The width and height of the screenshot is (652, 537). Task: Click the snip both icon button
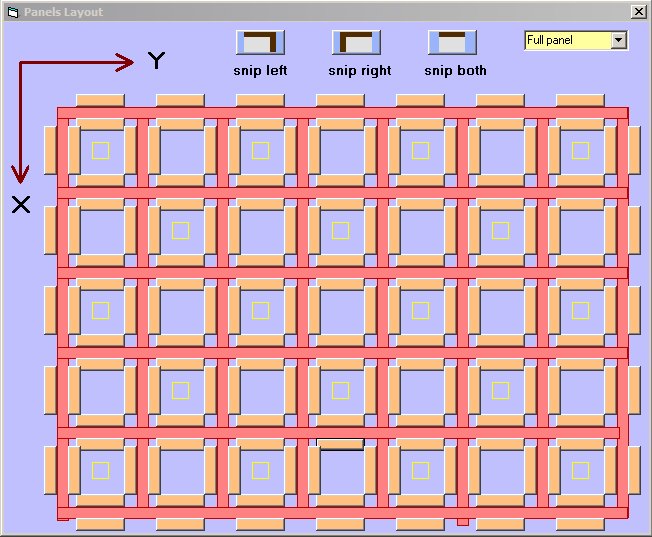(x=452, y=42)
